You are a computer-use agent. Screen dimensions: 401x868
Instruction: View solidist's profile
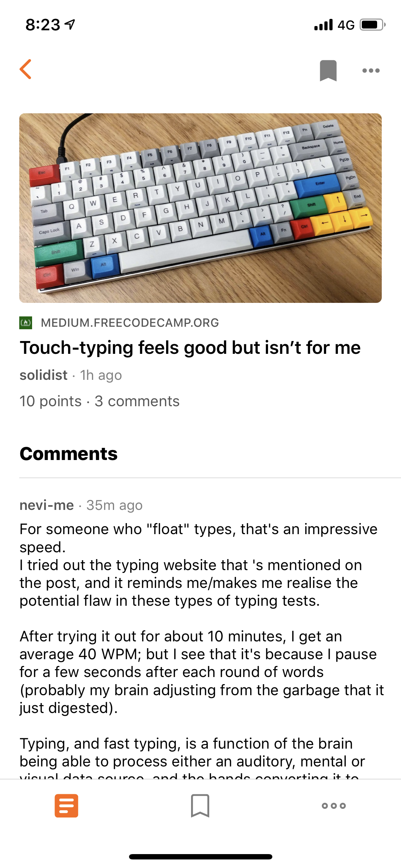tap(43, 374)
